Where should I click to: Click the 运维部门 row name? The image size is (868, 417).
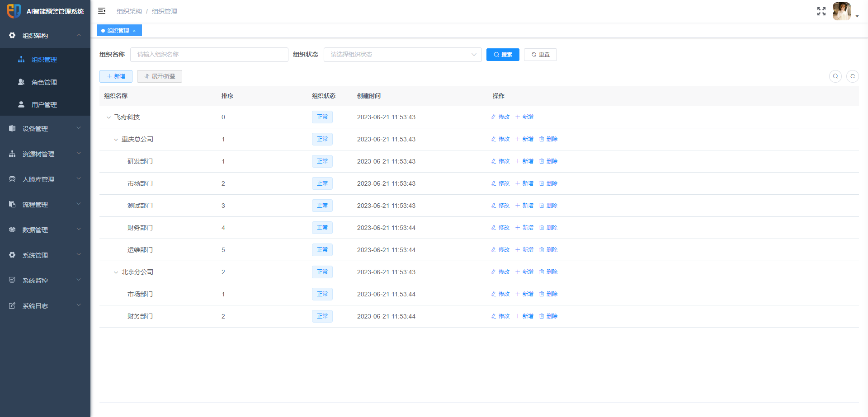pos(140,250)
